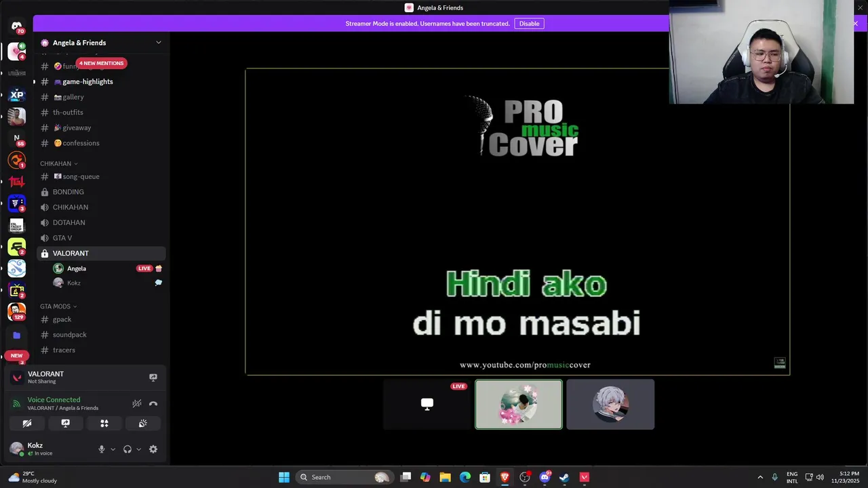
Task: Open the soundboard button
Action: [x=143, y=423]
